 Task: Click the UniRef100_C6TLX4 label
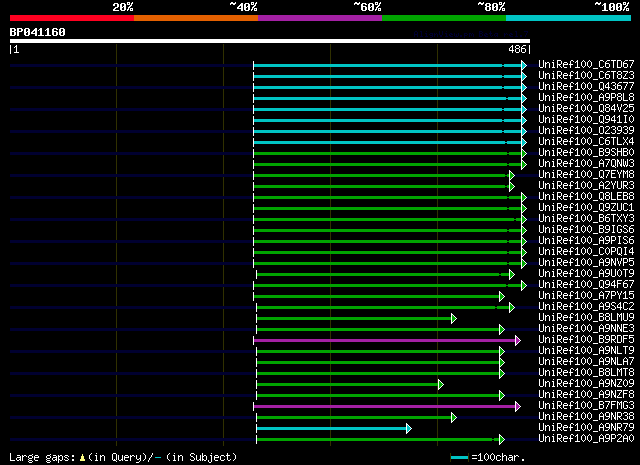pos(586,141)
